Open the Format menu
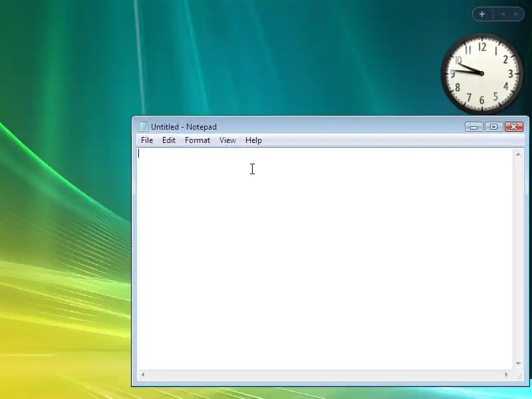Image resolution: width=532 pixels, height=399 pixels. [x=197, y=140]
